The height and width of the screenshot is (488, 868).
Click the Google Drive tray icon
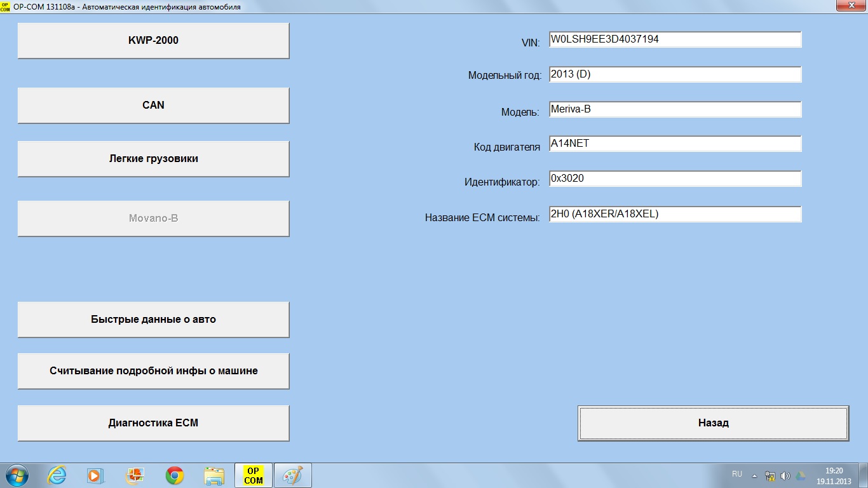[801, 475]
